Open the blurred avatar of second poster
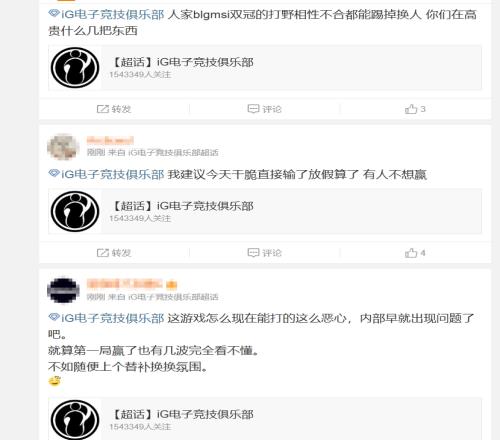The width and height of the screenshot is (500, 440). click(x=63, y=147)
